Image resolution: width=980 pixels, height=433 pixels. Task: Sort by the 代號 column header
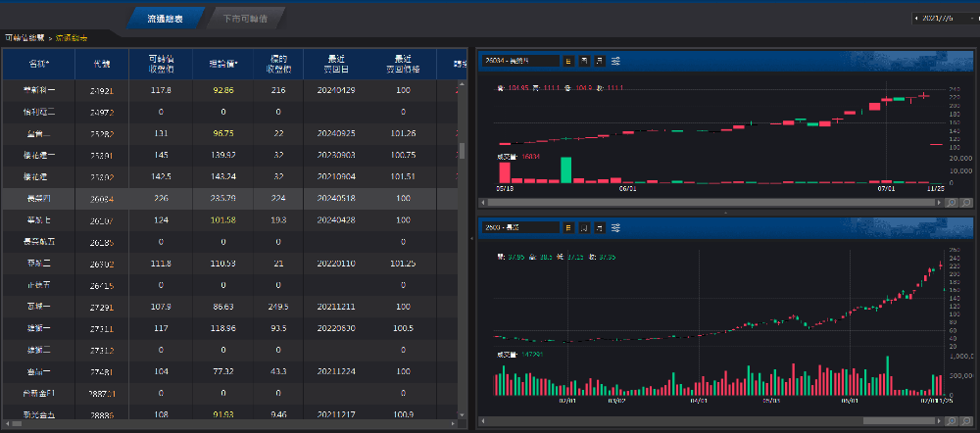102,64
